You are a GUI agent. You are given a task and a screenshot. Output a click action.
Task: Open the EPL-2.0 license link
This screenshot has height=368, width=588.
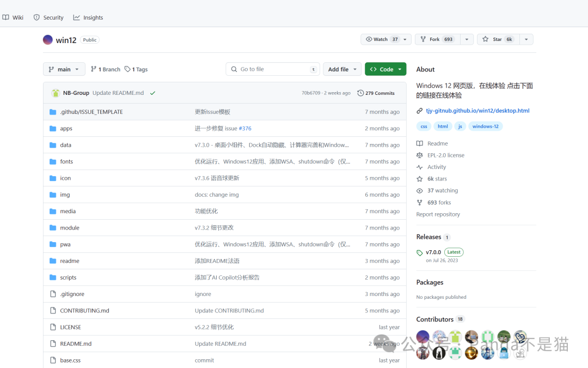pos(440,155)
